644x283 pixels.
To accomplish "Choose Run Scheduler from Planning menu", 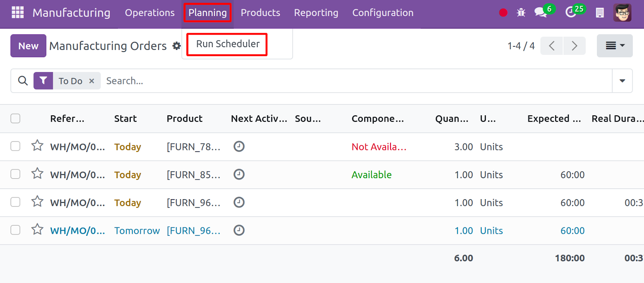I will [228, 44].
